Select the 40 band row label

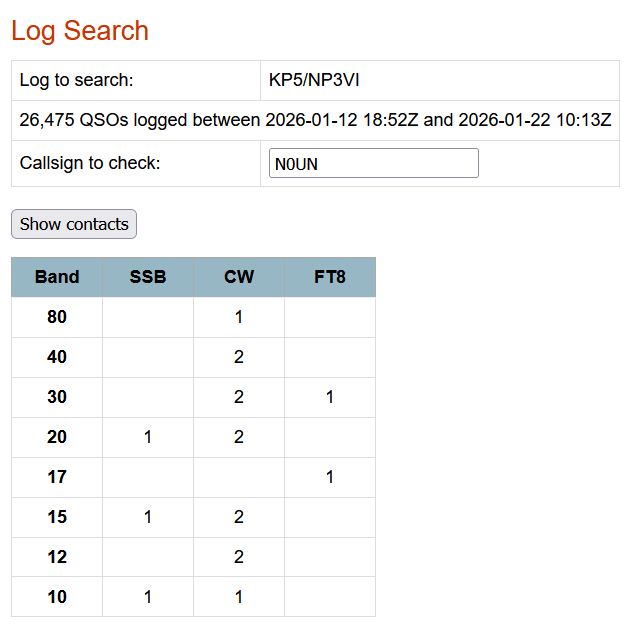57,357
